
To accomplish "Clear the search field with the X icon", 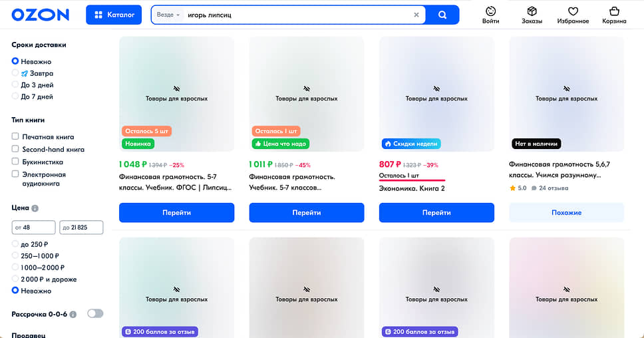I will coord(416,15).
